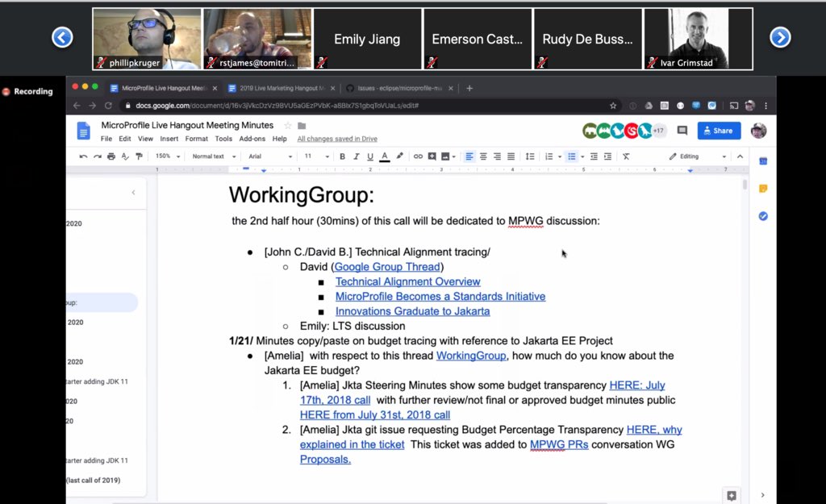Toggle Bold formatting
The height and width of the screenshot is (504, 826).
tap(342, 156)
